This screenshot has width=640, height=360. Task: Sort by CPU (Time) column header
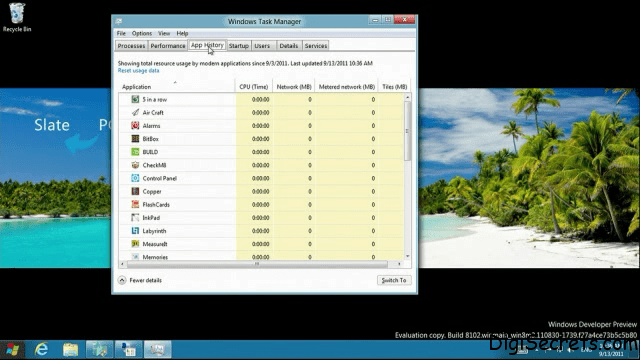(x=253, y=87)
